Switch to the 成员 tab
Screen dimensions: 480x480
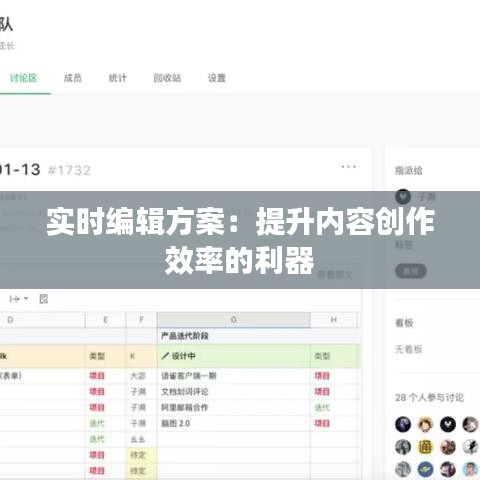pos(73,78)
